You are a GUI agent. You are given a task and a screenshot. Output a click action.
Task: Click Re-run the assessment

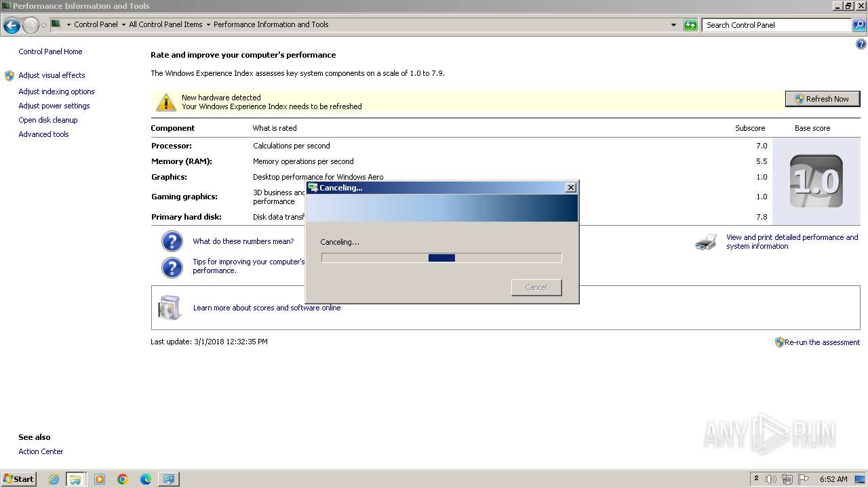click(x=822, y=342)
